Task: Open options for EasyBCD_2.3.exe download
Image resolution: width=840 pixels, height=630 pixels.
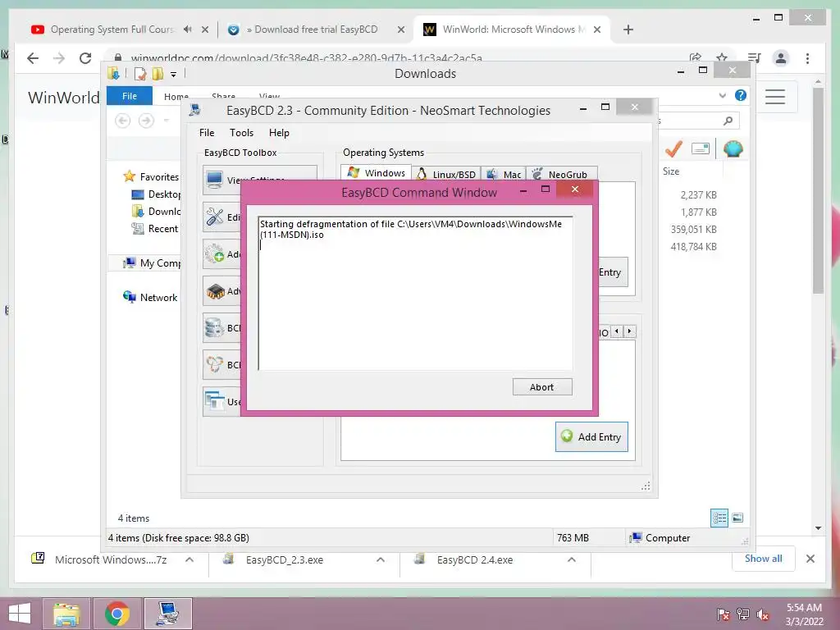Action: (x=381, y=559)
